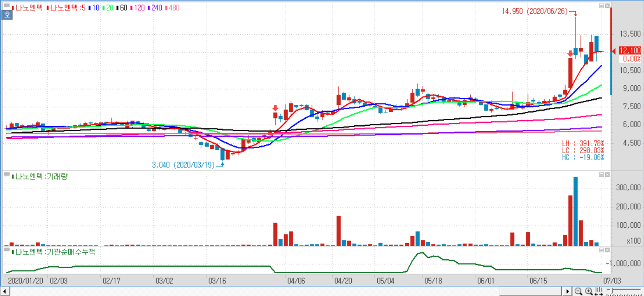
Task: Click the red down arrow signal near 04/06
Action: click(x=276, y=108)
